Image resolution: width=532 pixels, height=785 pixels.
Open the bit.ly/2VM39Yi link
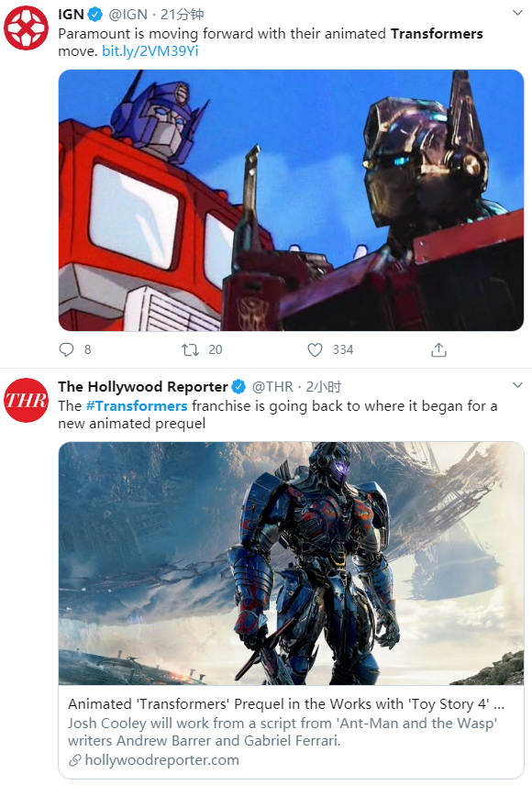coord(150,51)
